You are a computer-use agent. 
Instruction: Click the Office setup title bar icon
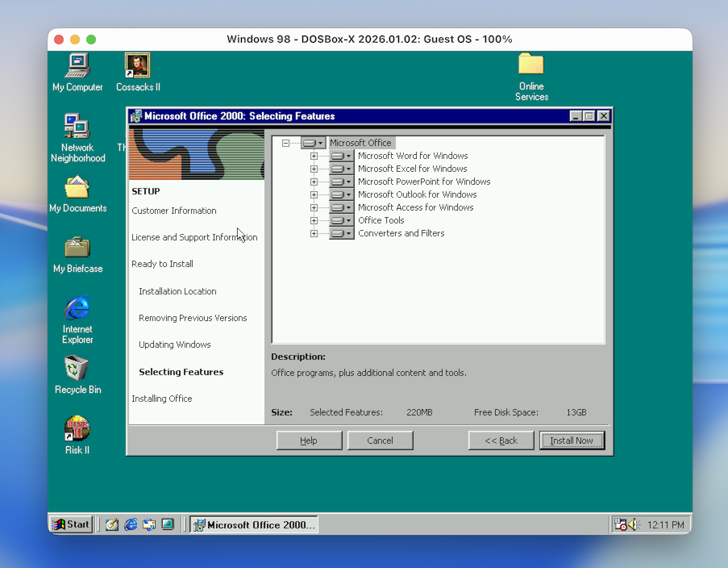point(136,116)
